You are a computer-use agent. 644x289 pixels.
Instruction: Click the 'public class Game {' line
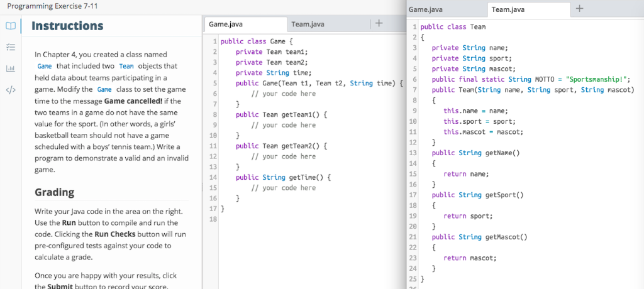coord(257,41)
